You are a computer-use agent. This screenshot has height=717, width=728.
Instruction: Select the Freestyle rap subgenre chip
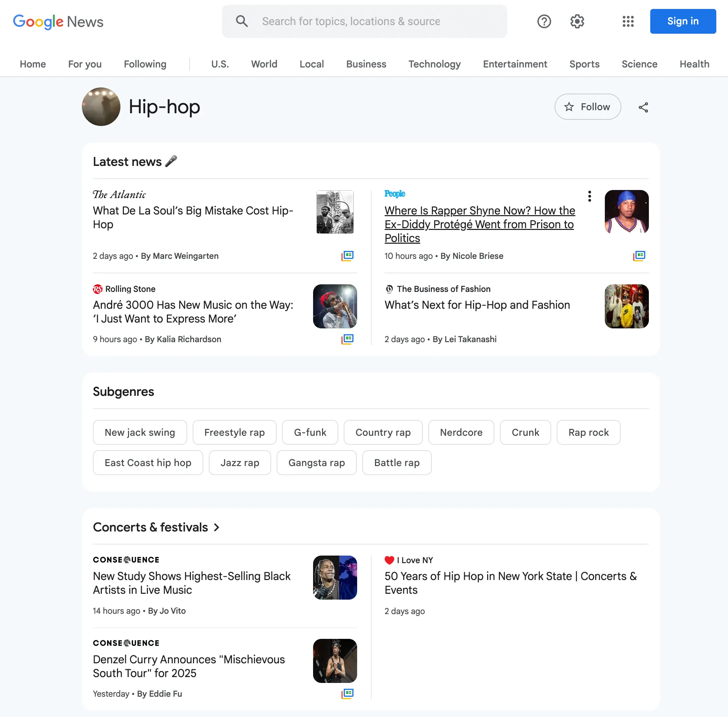coord(235,432)
